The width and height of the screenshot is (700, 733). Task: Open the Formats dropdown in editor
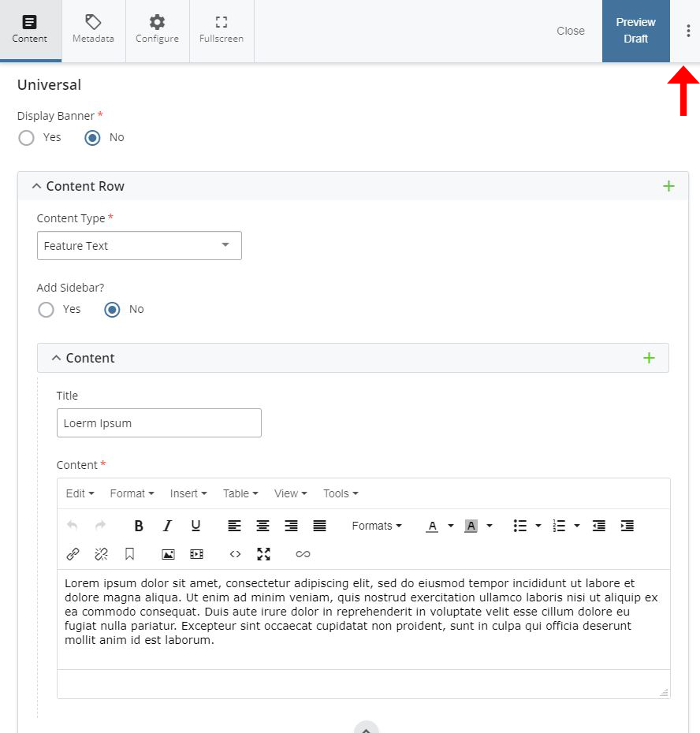376,526
